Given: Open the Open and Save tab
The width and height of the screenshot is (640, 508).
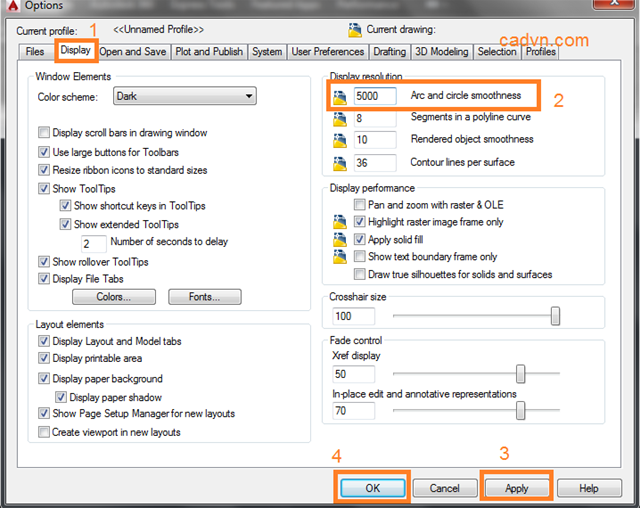Looking at the screenshot, I should [x=133, y=52].
